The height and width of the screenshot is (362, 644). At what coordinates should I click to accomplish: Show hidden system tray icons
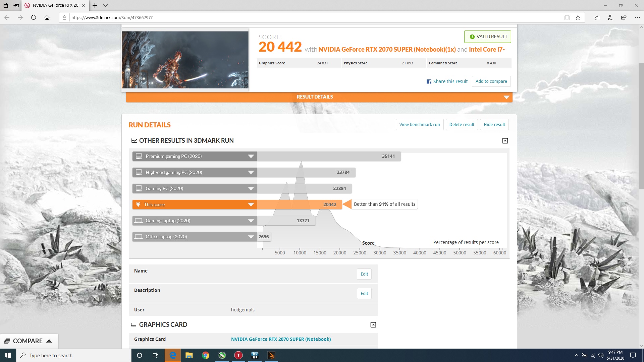pyautogui.click(x=576, y=355)
